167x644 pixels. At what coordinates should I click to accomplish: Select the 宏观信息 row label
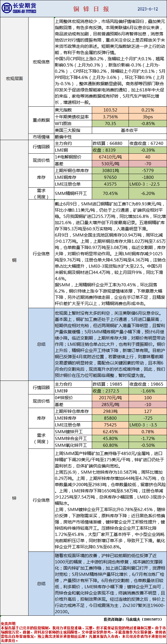(41, 62)
